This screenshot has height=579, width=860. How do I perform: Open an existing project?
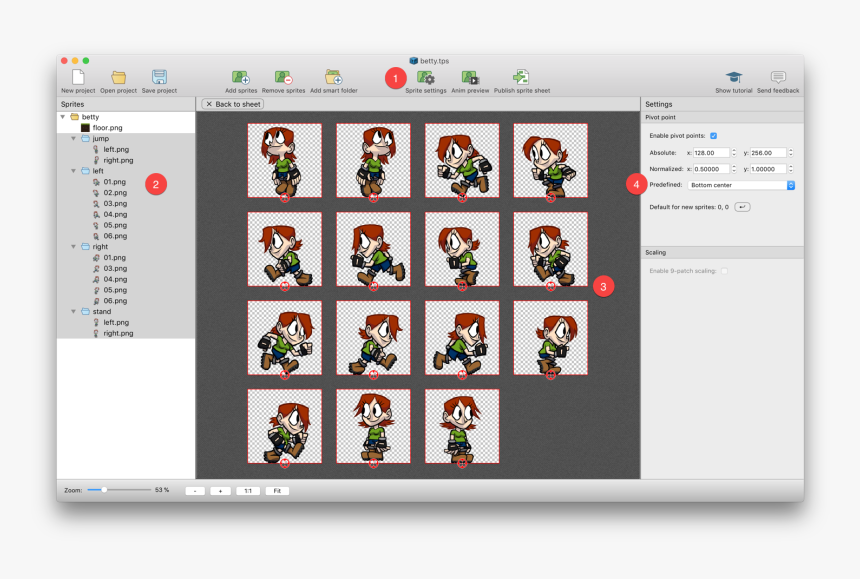[x=119, y=77]
